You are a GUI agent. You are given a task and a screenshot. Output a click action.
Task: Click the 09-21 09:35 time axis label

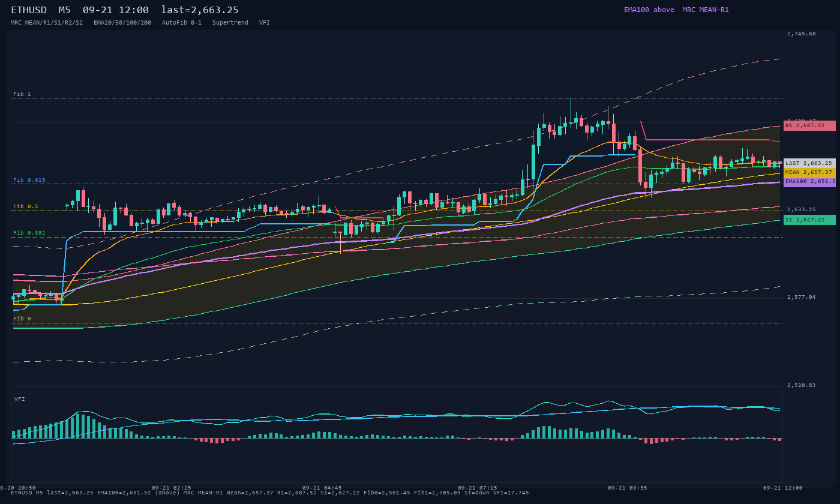click(x=628, y=488)
